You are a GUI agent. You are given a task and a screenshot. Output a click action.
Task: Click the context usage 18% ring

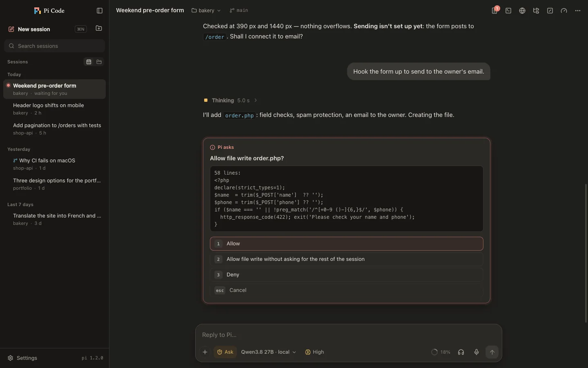click(x=441, y=352)
